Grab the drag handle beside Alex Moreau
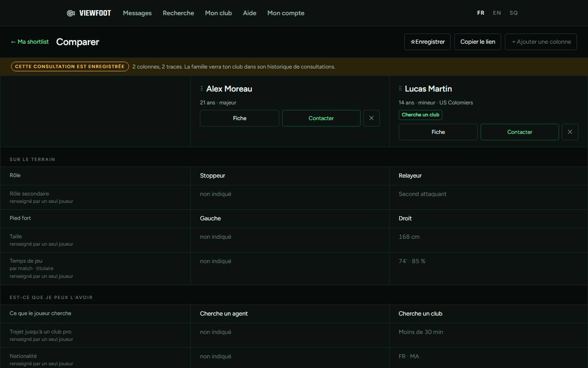 coord(202,89)
